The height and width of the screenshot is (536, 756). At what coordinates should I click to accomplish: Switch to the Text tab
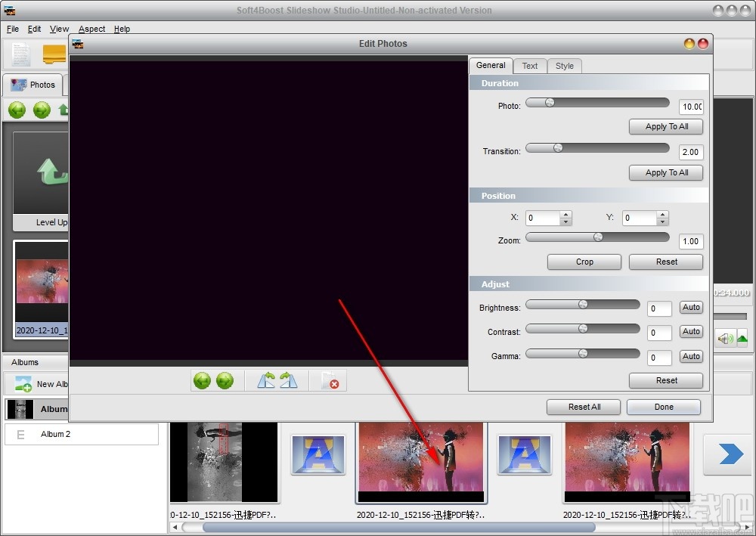pyautogui.click(x=530, y=66)
